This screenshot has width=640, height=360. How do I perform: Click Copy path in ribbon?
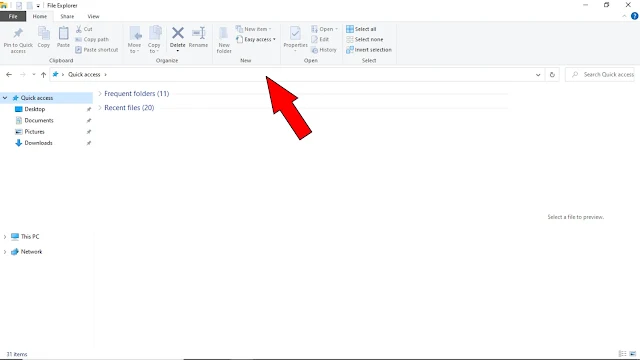tap(92, 39)
